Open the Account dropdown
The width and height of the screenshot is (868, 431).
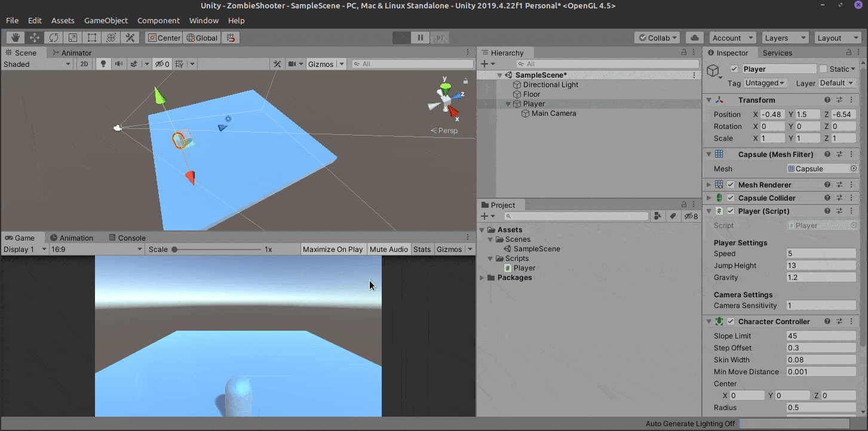click(x=733, y=38)
